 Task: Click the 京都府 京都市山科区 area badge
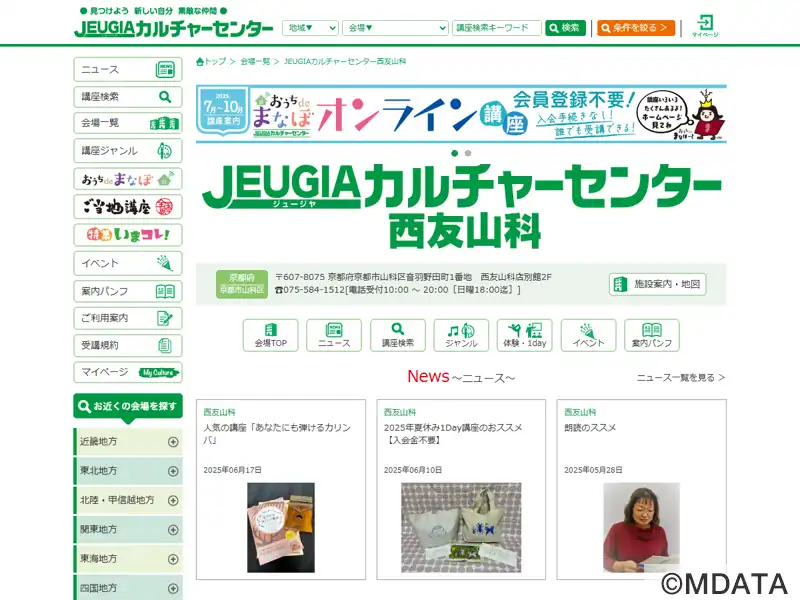point(242,284)
